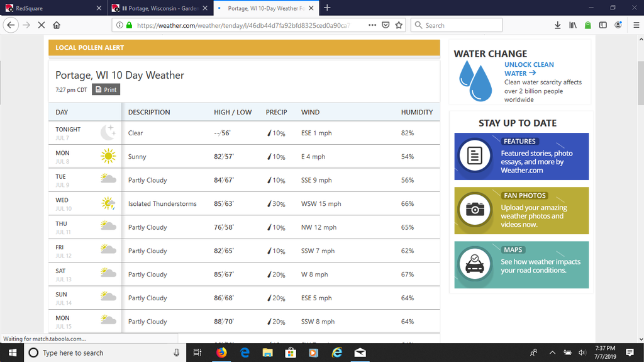Click the Fan Photos camera icon
Screen dimensions: 644x362
(474, 210)
